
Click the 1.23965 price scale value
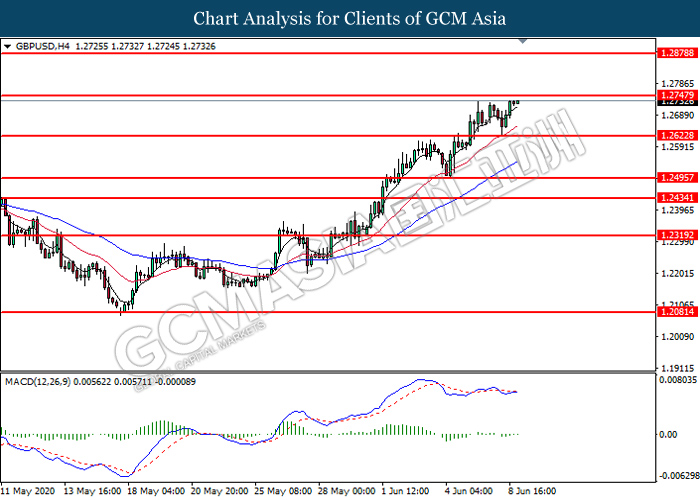[678, 210]
